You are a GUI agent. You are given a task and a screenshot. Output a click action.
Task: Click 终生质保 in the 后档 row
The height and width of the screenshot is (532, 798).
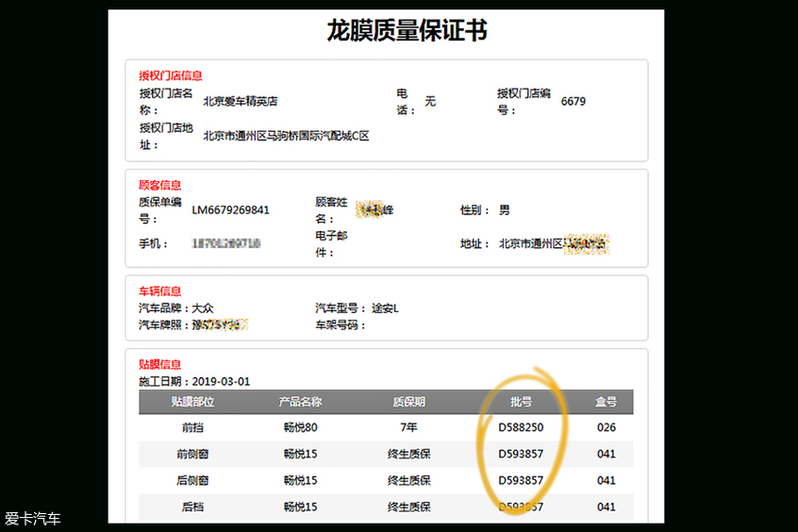tap(408, 507)
